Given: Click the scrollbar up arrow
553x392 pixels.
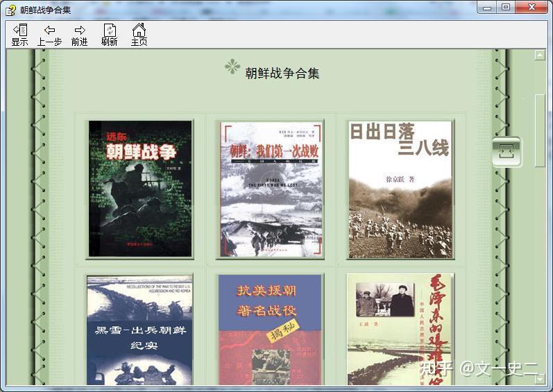Looking at the screenshot, I should pos(540,55).
